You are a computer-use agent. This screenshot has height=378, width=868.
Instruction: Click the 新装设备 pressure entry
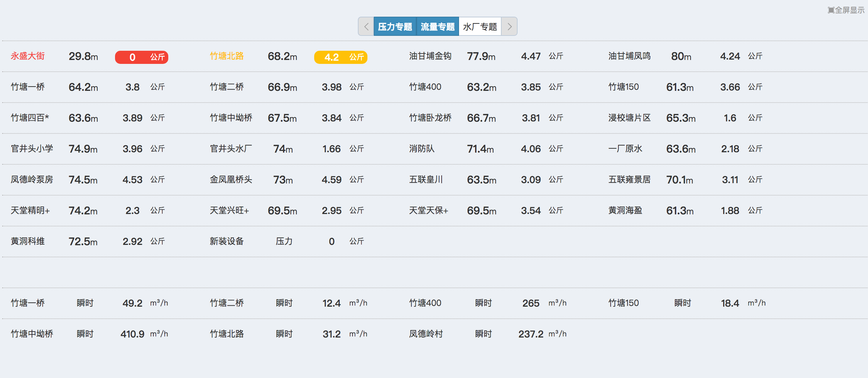pos(227,241)
